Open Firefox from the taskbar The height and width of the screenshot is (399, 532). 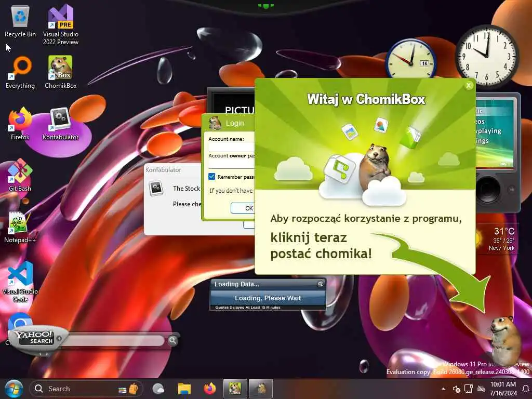coord(210,389)
